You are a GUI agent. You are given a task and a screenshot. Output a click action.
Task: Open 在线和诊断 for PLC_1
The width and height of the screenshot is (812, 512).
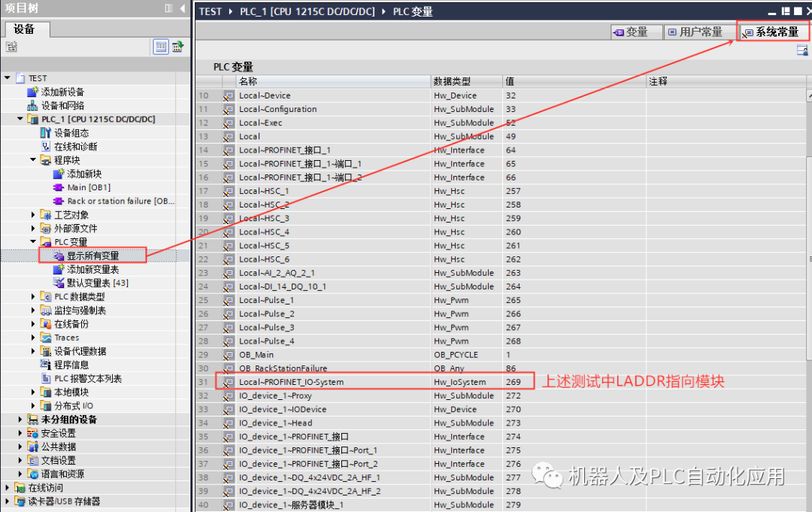[75, 146]
